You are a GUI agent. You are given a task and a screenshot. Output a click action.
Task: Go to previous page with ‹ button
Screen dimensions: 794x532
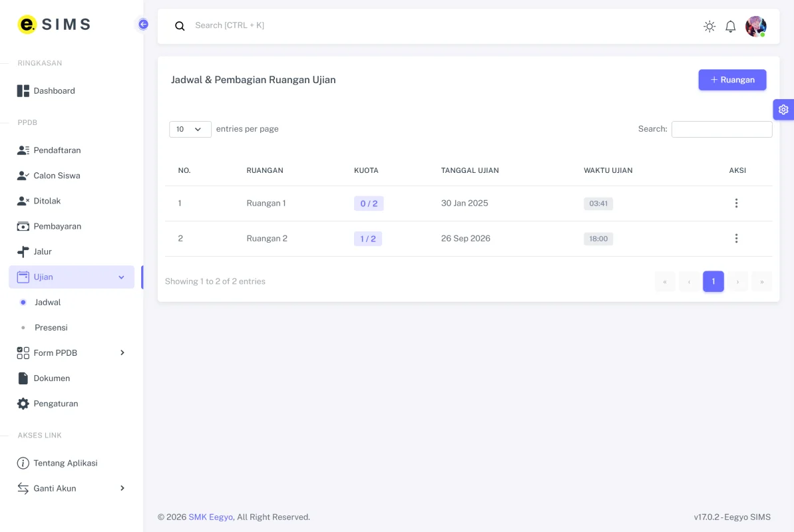coord(690,281)
